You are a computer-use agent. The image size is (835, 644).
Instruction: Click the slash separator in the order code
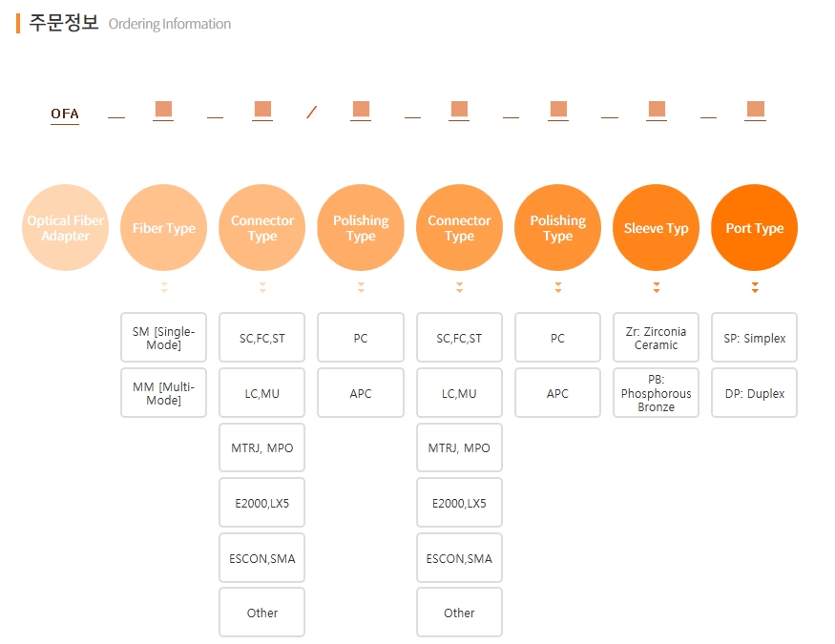coord(311,113)
